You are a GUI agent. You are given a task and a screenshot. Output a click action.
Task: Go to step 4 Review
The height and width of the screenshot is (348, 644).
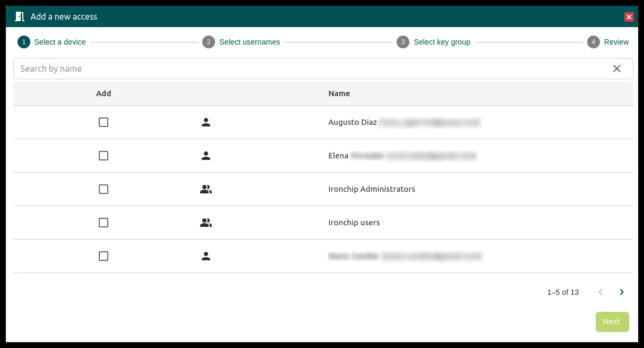click(x=608, y=42)
